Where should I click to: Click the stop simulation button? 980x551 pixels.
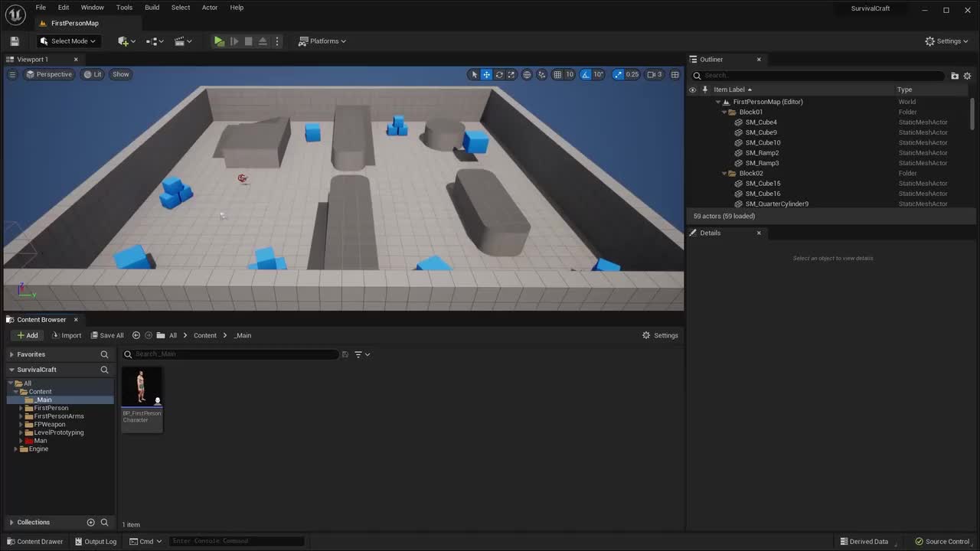pos(248,41)
